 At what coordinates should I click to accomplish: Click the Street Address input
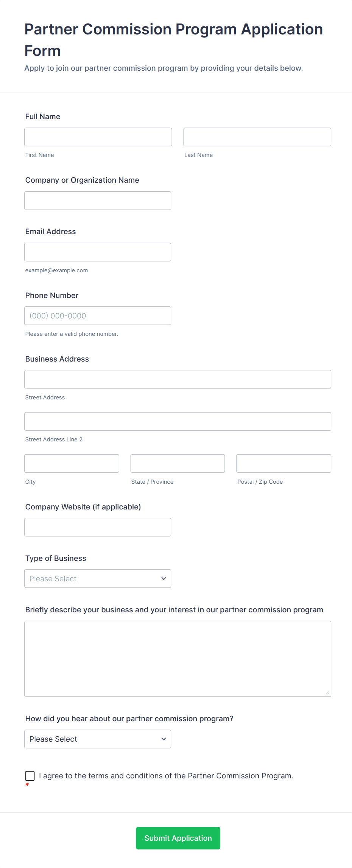coord(178,379)
